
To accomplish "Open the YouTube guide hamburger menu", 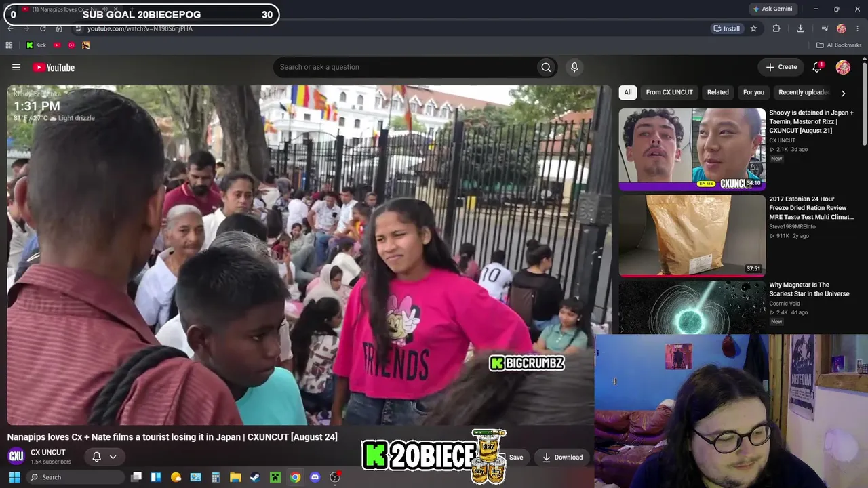I will [x=16, y=67].
